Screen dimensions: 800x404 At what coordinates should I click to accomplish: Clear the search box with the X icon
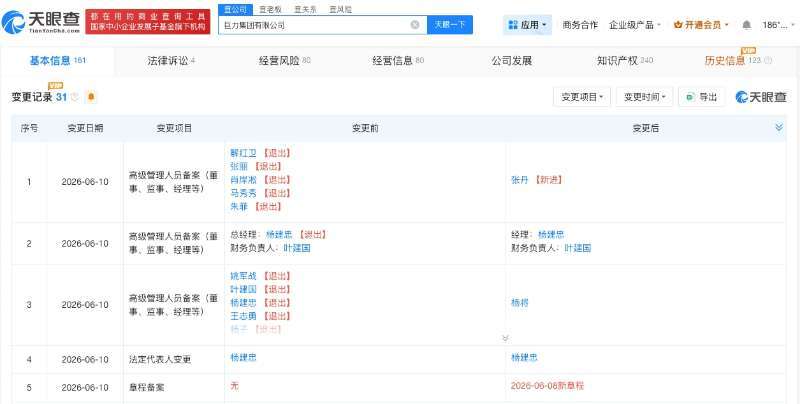(x=415, y=24)
